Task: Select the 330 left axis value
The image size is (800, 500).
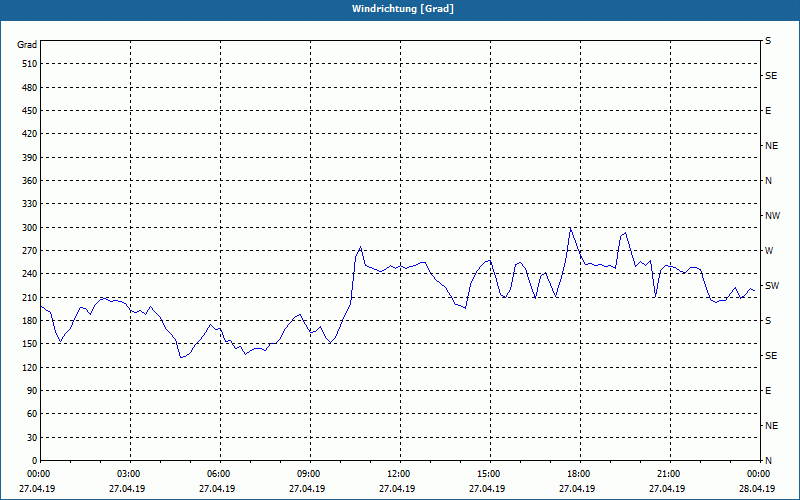Action: (x=30, y=204)
